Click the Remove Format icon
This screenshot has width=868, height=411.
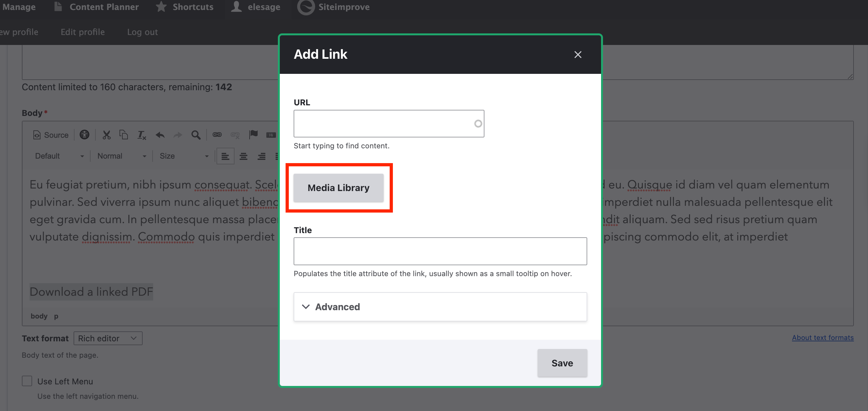(x=142, y=135)
